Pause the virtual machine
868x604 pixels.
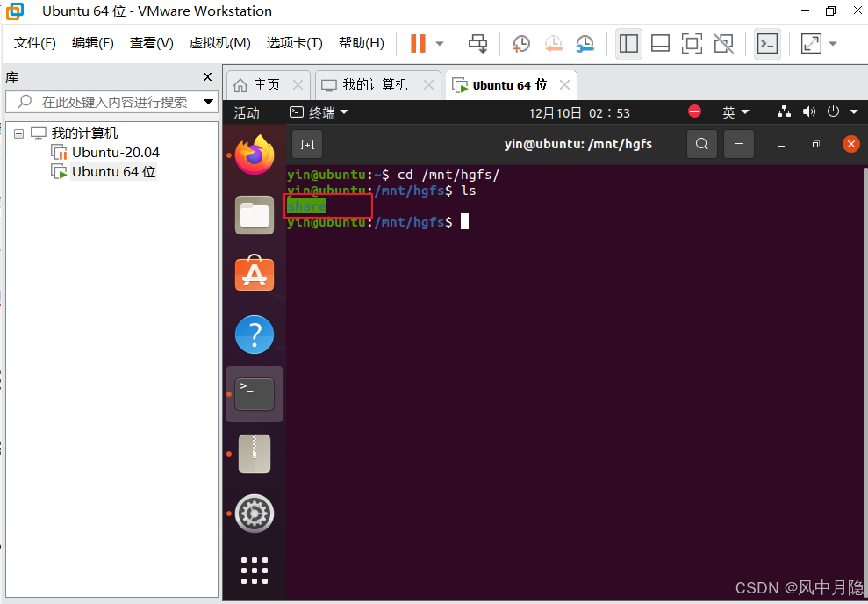tap(418, 43)
